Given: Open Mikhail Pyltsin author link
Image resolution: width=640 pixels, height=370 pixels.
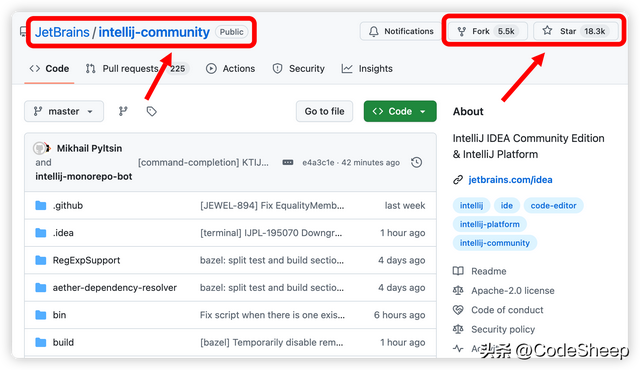Looking at the screenshot, I should 89,148.
